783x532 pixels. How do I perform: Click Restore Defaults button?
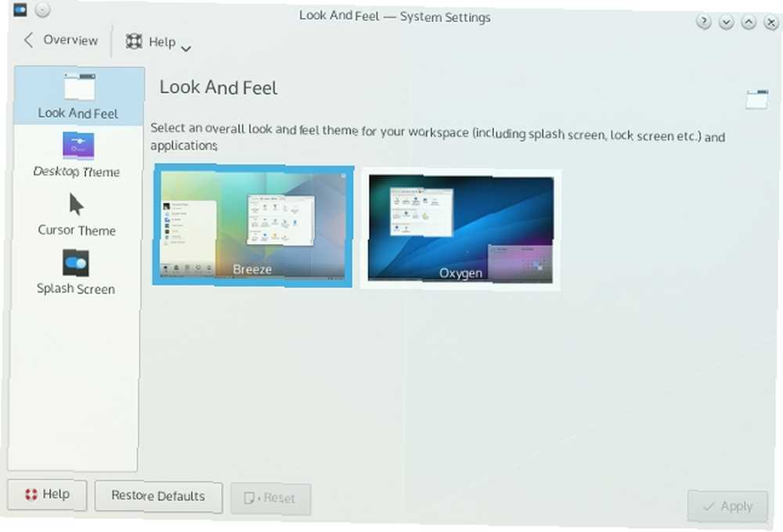[158, 496]
